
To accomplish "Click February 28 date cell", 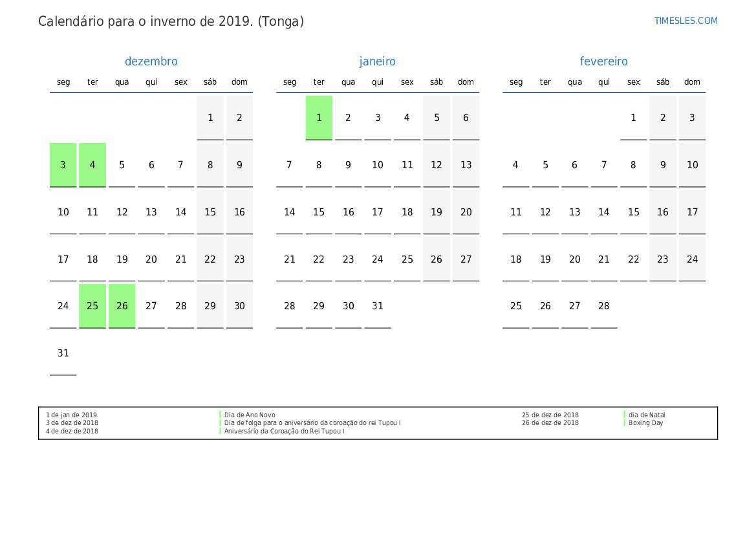I will click(604, 306).
